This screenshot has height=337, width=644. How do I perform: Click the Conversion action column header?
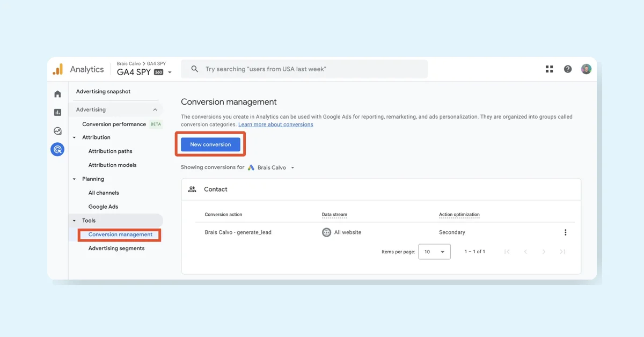223,215
